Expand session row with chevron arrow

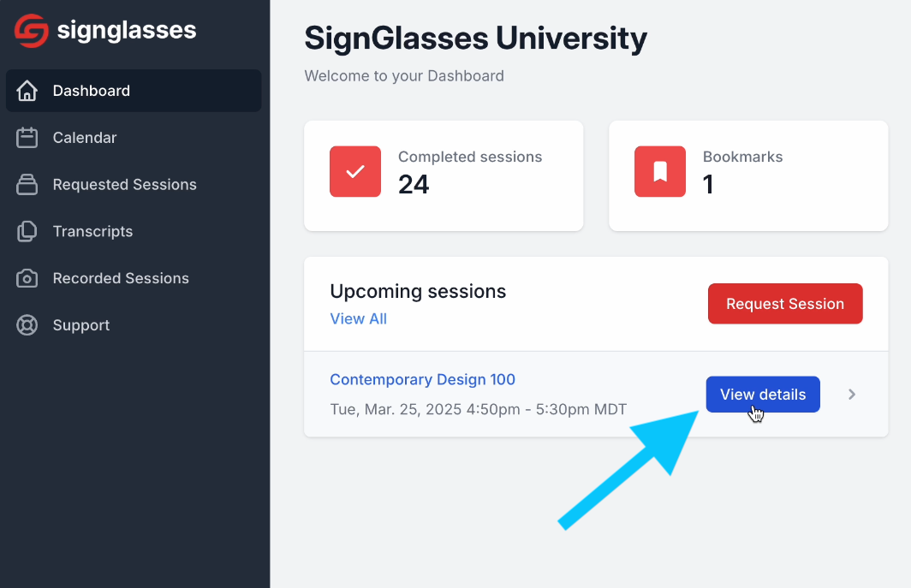(852, 395)
